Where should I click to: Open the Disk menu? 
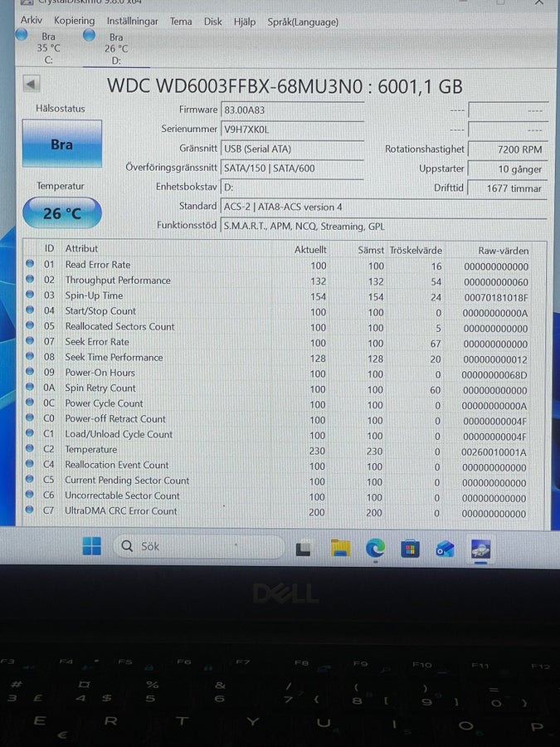pos(213,22)
